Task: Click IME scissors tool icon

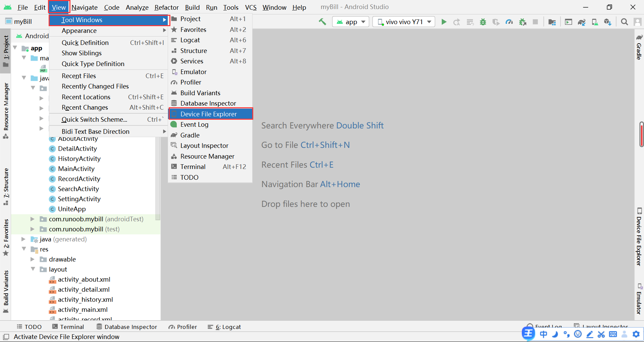Action: click(x=601, y=334)
